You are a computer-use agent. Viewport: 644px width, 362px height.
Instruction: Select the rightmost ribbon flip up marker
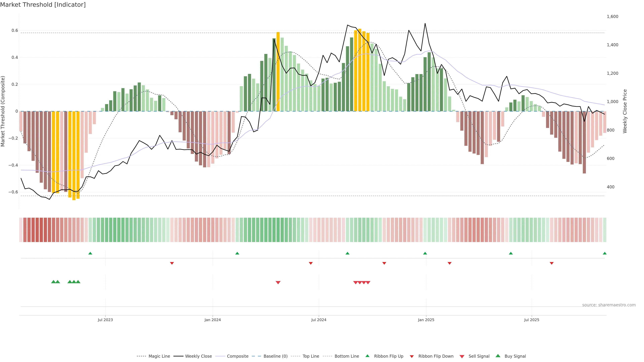604,253
